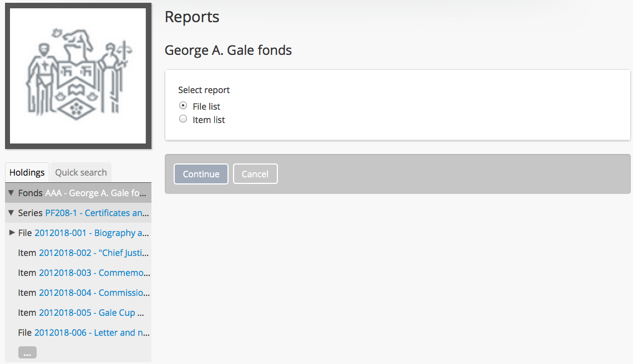Open series PF208-1 Certificates link
The height and width of the screenshot is (364, 633).
coord(97,213)
